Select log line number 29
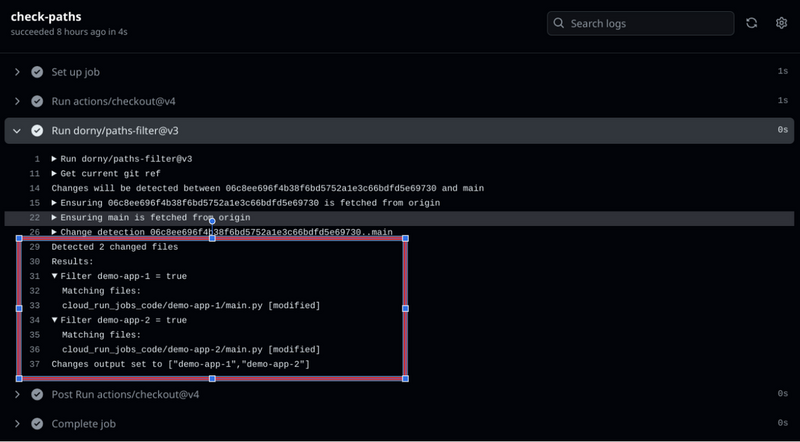The image size is (800, 442). tap(35, 247)
